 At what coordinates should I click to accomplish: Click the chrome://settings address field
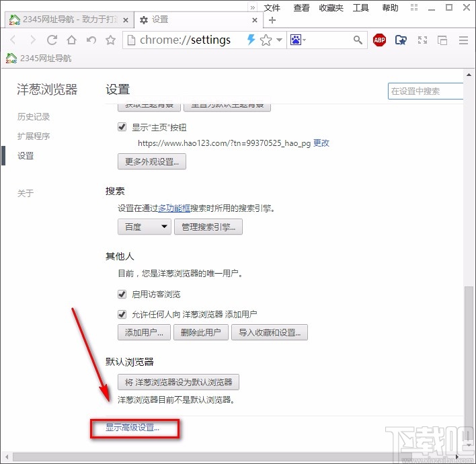[185, 40]
